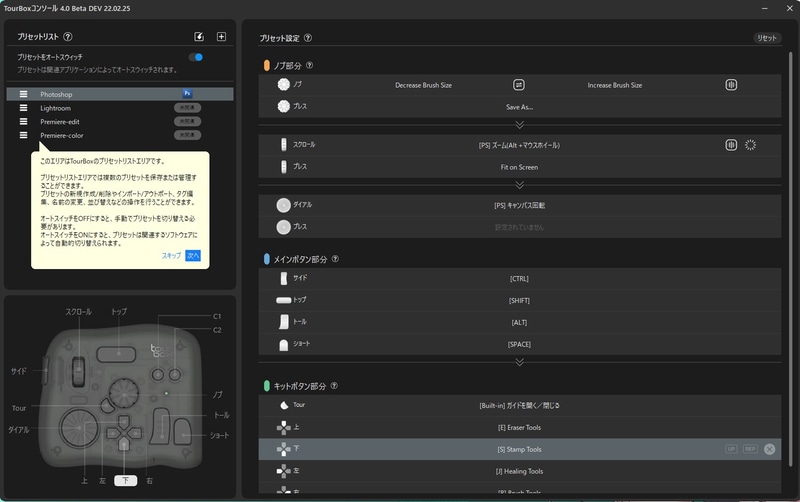Image resolution: width=800 pixels, height=502 pixels.
Task: Click the C2 button on device diagram
Action: click(175, 375)
